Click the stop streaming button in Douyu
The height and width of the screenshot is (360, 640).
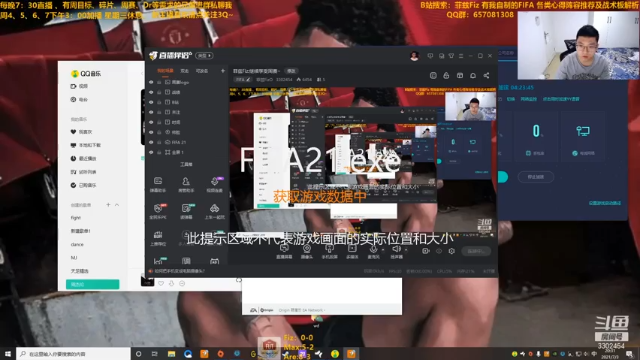[x=476, y=251]
